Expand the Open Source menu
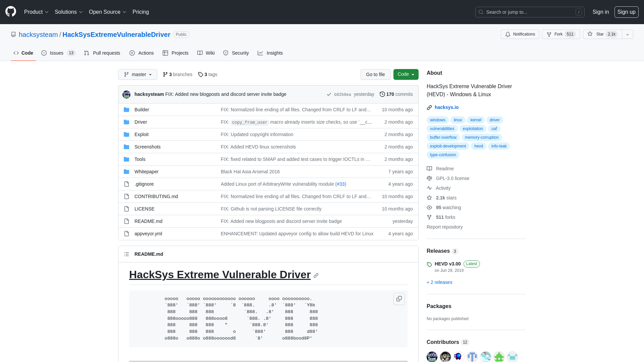 (107, 12)
